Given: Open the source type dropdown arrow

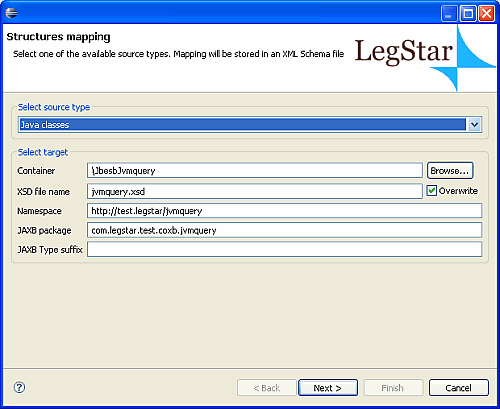Looking at the screenshot, I should tap(474, 125).
